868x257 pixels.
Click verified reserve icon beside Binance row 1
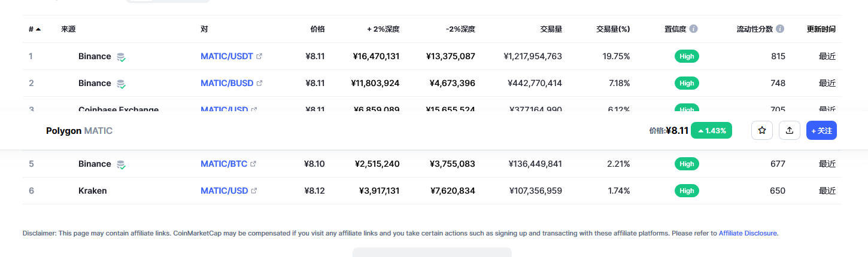tap(121, 57)
